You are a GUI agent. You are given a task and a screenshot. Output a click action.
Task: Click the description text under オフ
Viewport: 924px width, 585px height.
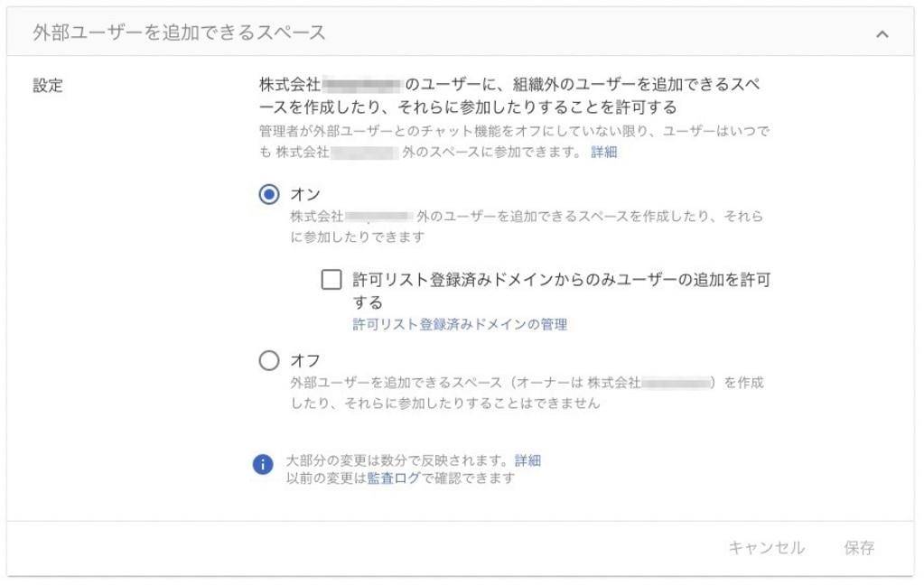526,393
